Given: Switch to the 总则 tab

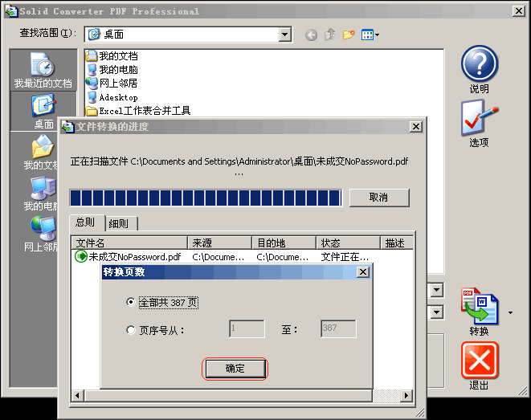Looking at the screenshot, I should (x=87, y=222).
